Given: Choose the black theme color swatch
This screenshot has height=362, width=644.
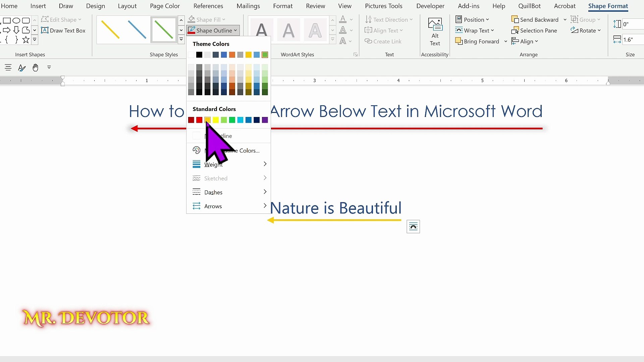Looking at the screenshot, I should point(199,55).
